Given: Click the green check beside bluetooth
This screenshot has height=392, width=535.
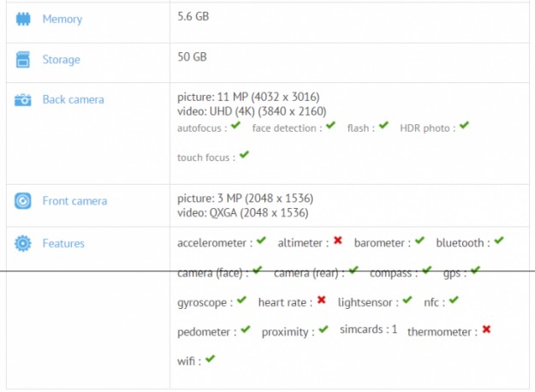Looking at the screenshot, I should point(499,242).
